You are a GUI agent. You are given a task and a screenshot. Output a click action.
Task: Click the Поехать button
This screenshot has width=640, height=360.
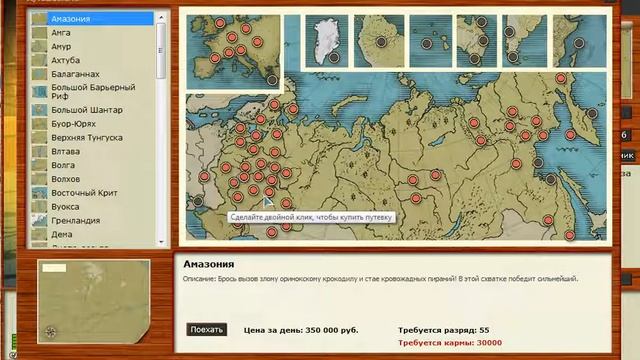pyautogui.click(x=207, y=330)
